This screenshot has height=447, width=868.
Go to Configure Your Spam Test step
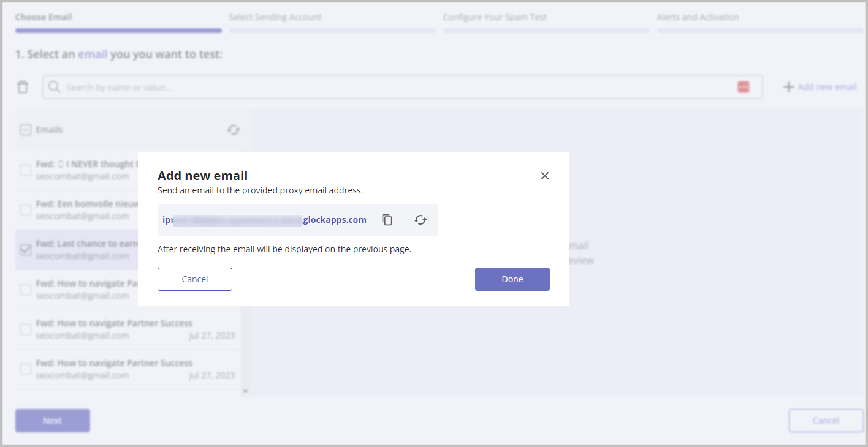tap(495, 17)
